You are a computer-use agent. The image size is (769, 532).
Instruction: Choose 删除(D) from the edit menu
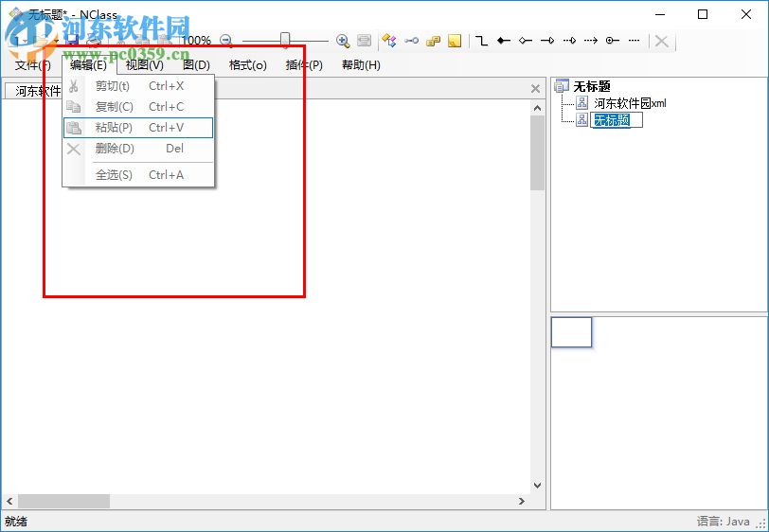138,149
